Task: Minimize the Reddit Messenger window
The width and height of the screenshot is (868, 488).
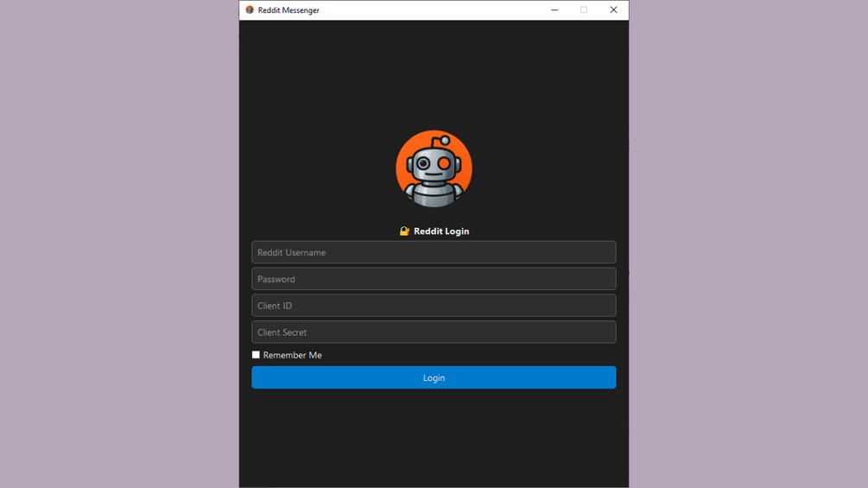Action: point(554,10)
